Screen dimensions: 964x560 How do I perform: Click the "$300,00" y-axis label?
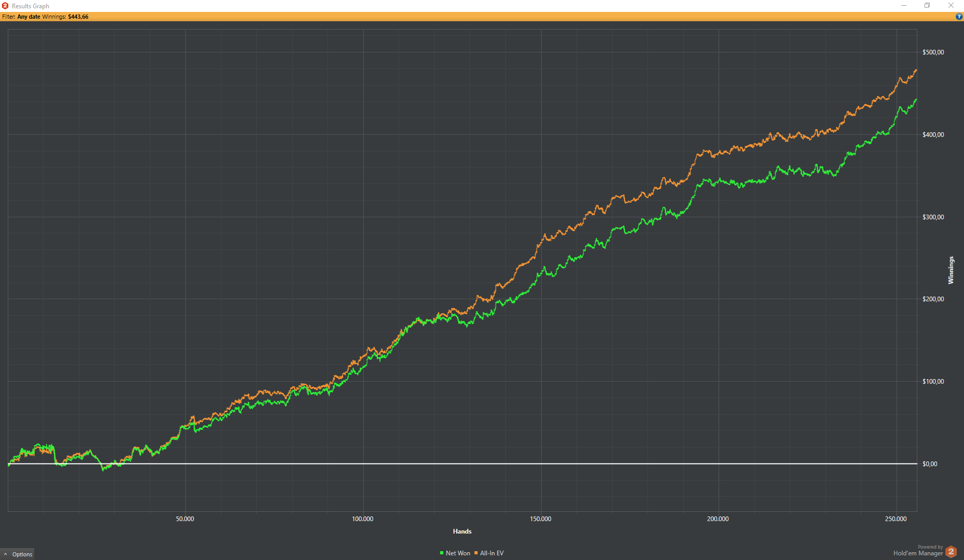(x=933, y=217)
